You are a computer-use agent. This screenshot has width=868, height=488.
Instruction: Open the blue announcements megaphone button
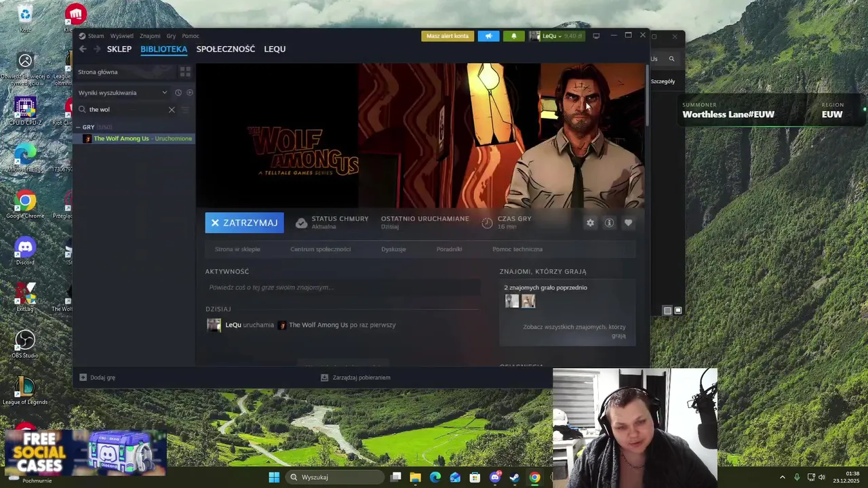click(488, 36)
